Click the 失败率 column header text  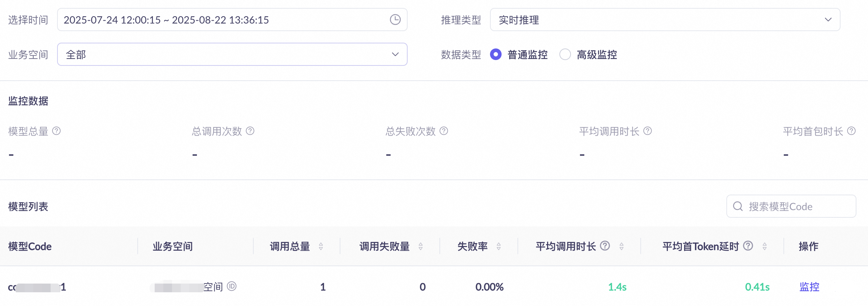pos(473,246)
